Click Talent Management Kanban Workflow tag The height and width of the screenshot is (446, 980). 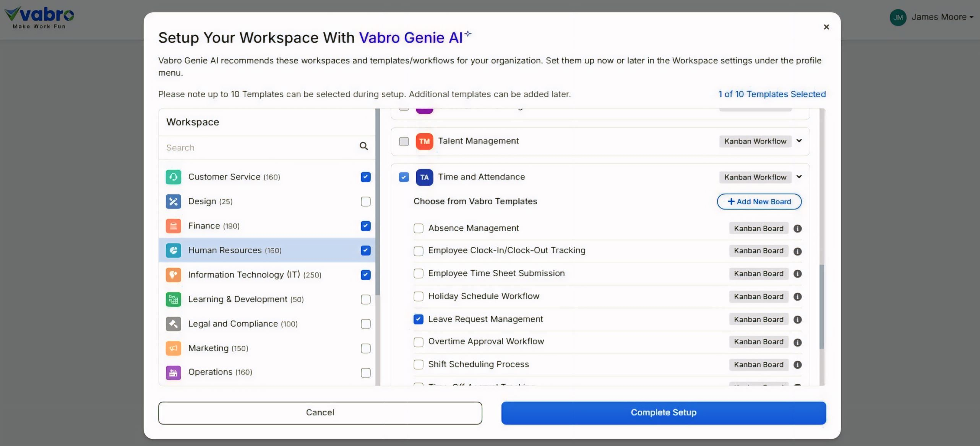click(x=755, y=141)
